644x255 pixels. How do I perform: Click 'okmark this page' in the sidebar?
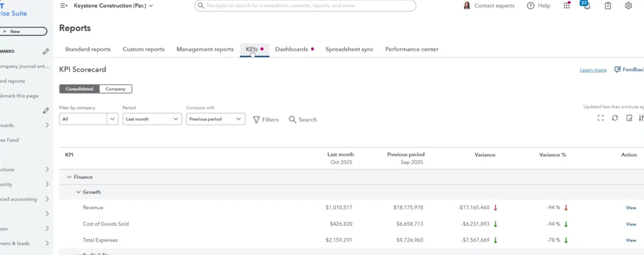click(19, 96)
